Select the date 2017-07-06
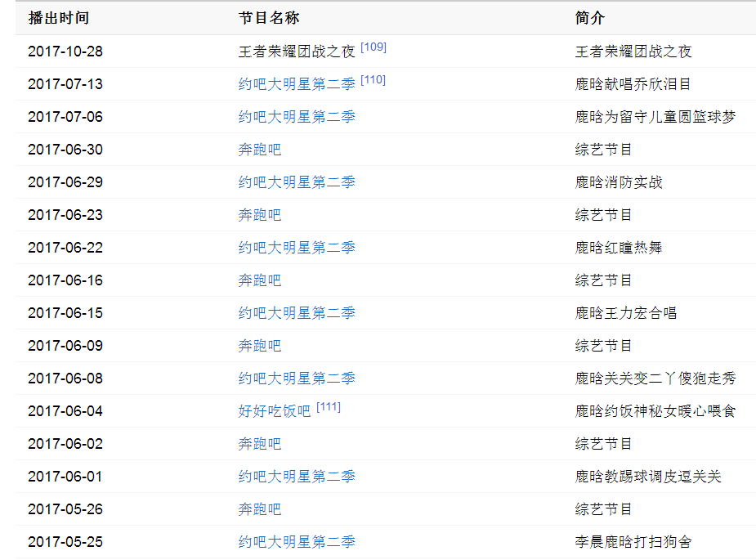This screenshot has height=560, width=756. point(65,117)
